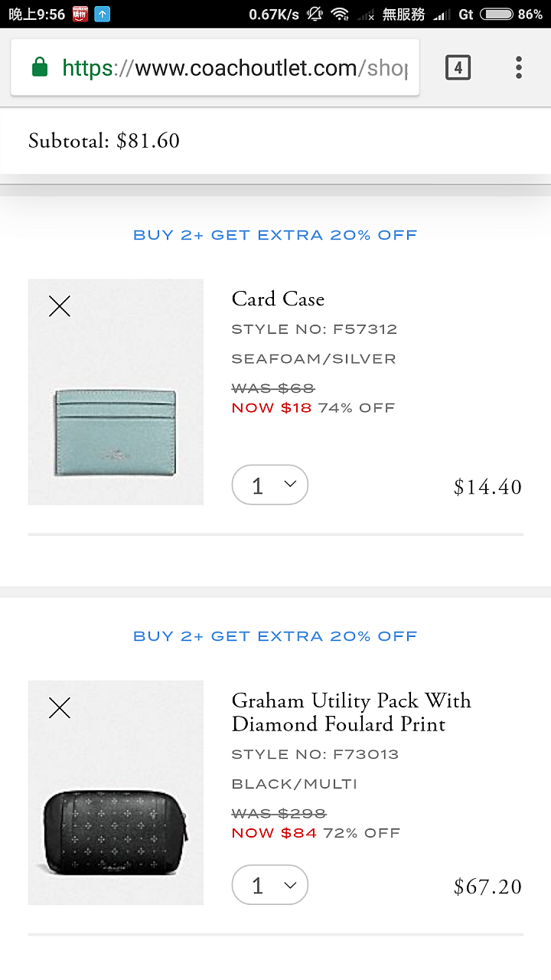Tap the Wi-Fi status icon

[340, 14]
